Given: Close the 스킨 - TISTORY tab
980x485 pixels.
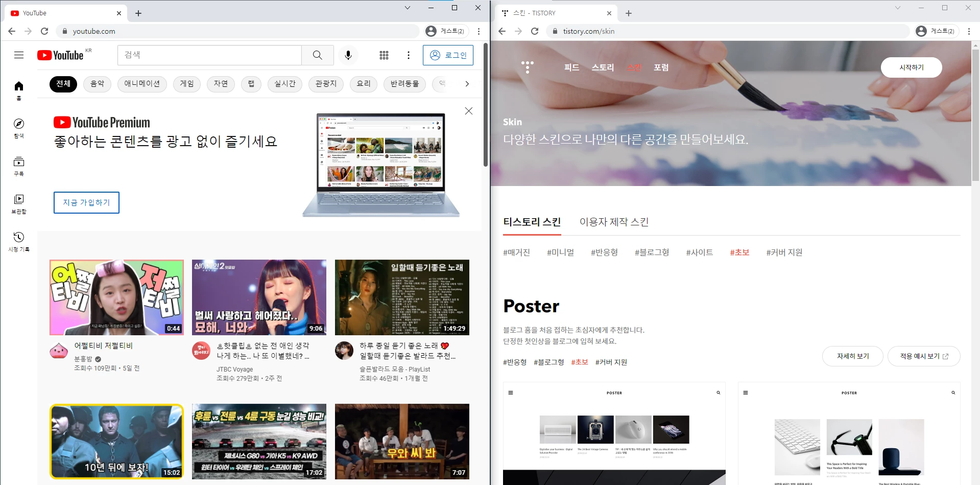Looking at the screenshot, I should pos(609,13).
